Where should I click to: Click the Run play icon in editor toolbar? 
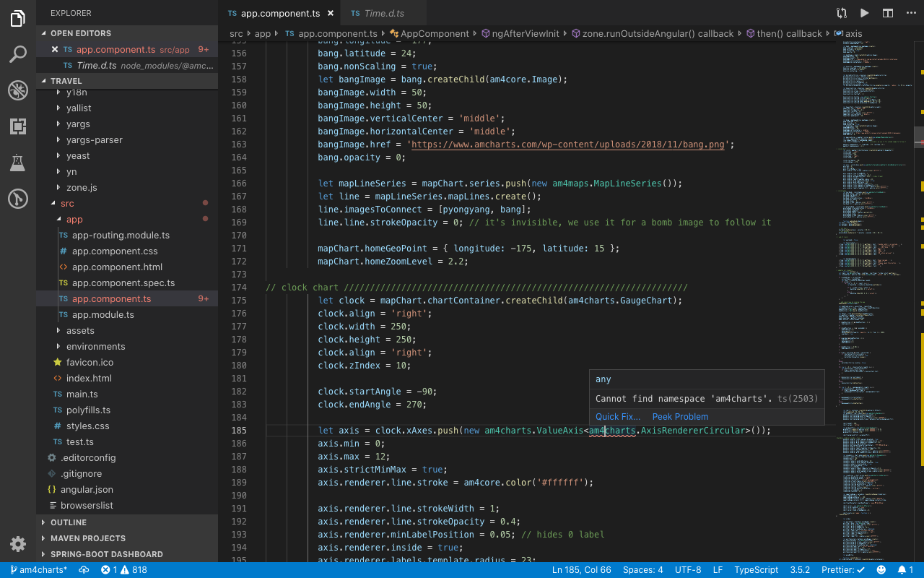click(864, 13)
